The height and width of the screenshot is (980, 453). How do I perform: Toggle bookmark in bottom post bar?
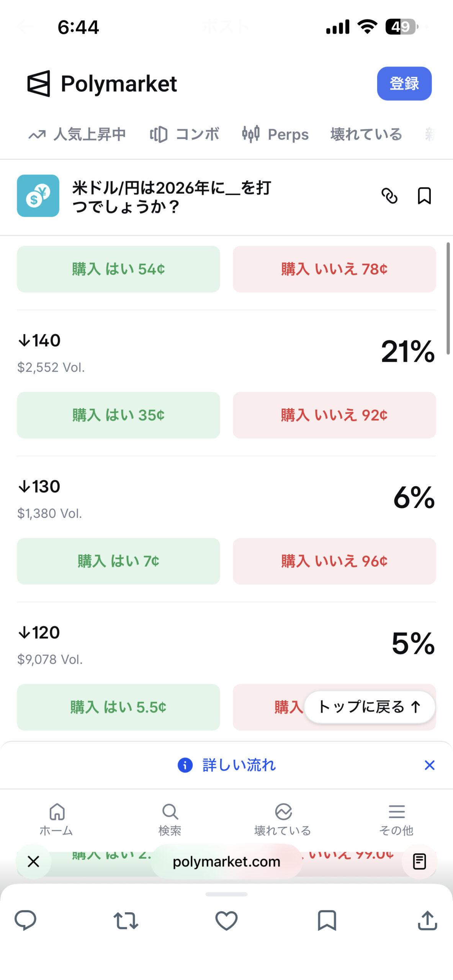point(327,920)
